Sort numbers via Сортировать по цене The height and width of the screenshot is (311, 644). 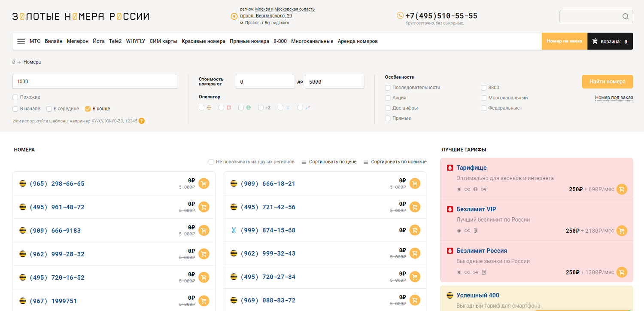pyautogui.click(x=329, y=162)
